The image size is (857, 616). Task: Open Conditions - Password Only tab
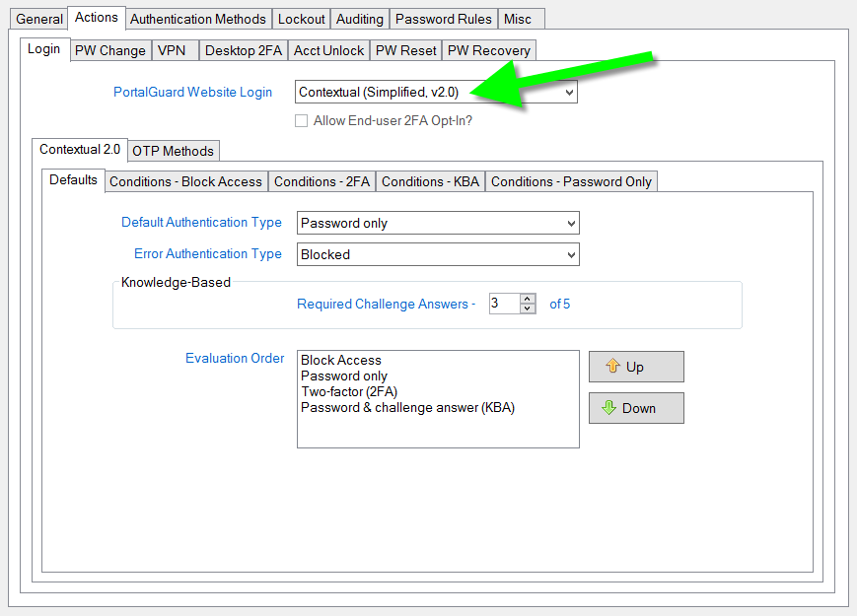click(571, 182)
